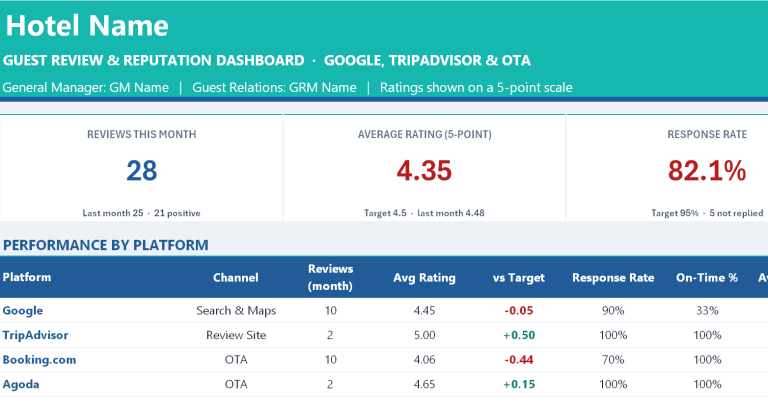This screenshot has width=768, height=403.
Task: Click the Guest Relations: GRM Name text
Action: point(274,88)
